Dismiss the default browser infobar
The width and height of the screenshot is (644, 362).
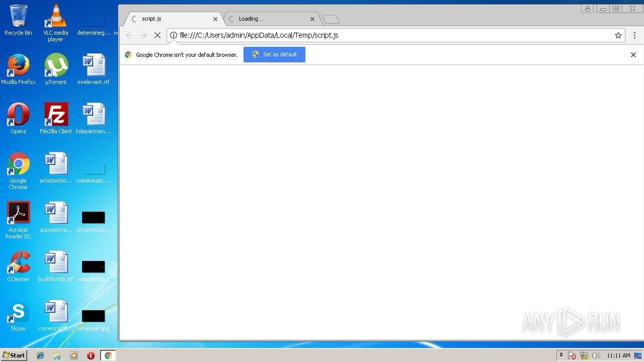pyautogui.click(x=633, y=55)
